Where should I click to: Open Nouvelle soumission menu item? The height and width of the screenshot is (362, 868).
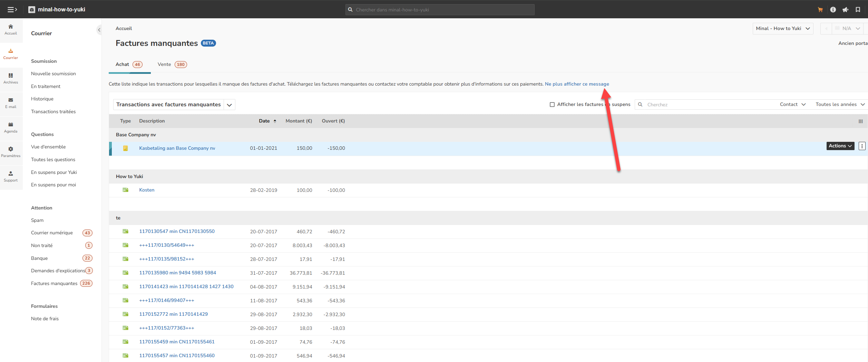(53, 74)
